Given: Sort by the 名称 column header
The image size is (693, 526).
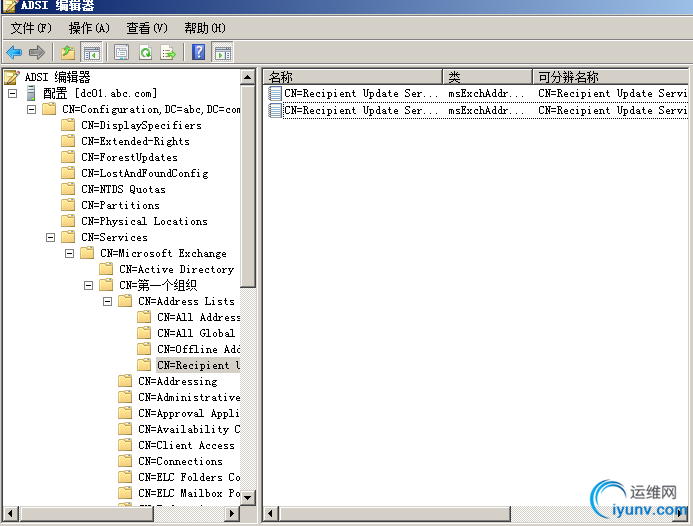Looking at the screenshot, I should tap(354, 77).
